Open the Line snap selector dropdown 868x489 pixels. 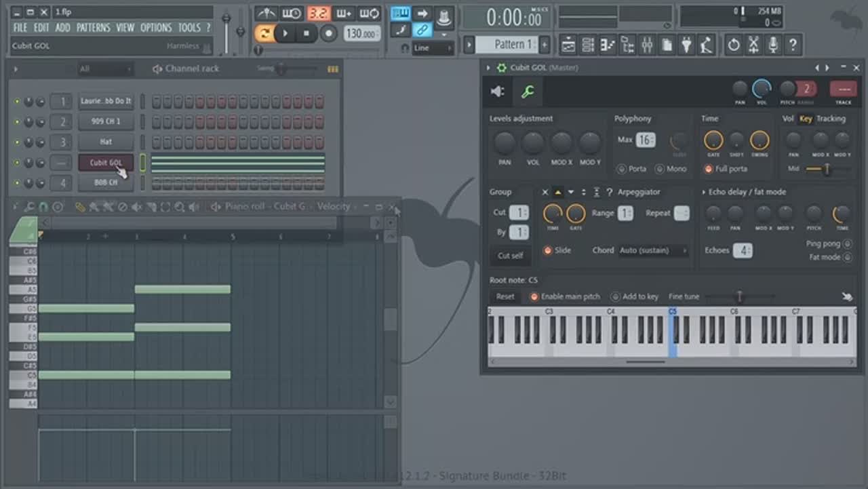tap(433, 48)
